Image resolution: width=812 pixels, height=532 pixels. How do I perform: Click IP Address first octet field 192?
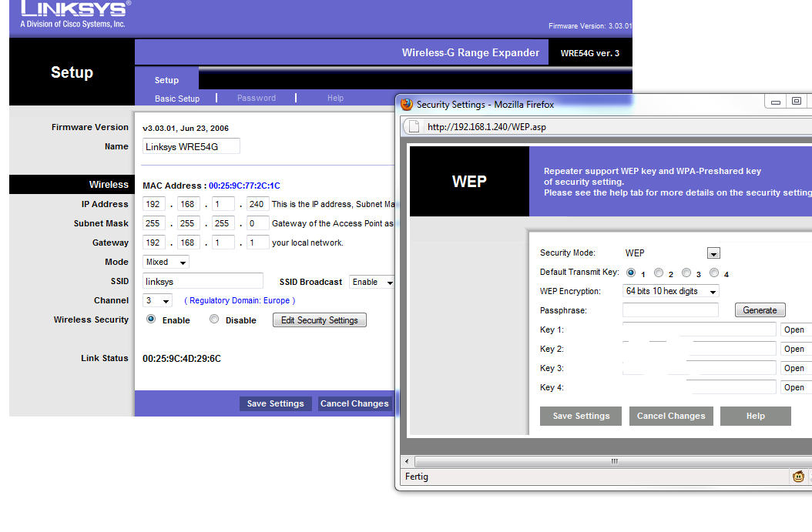[154, 205]
